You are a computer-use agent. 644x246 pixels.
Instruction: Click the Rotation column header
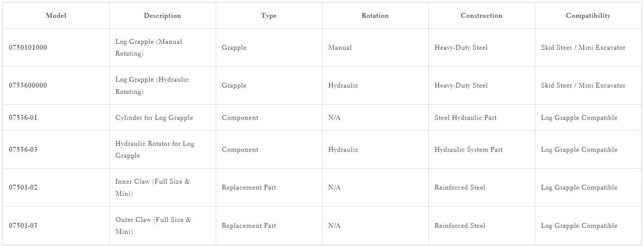[375, 16]
